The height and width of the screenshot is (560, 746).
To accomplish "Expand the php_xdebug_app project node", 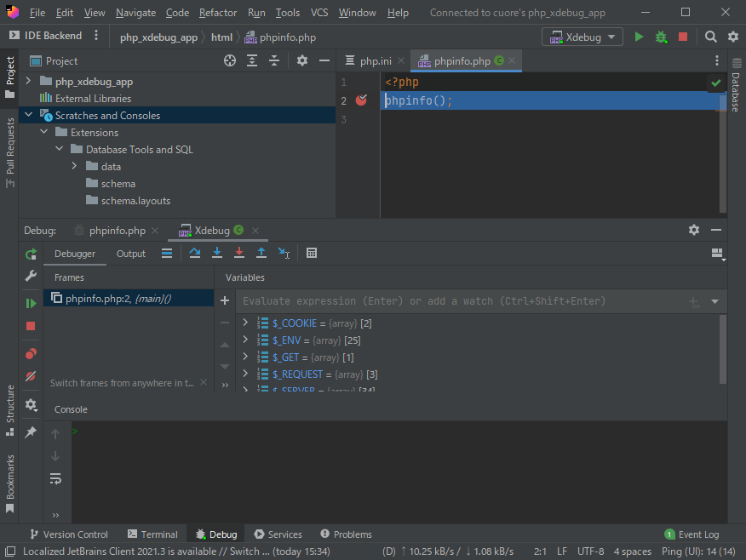I will point(28,82).
